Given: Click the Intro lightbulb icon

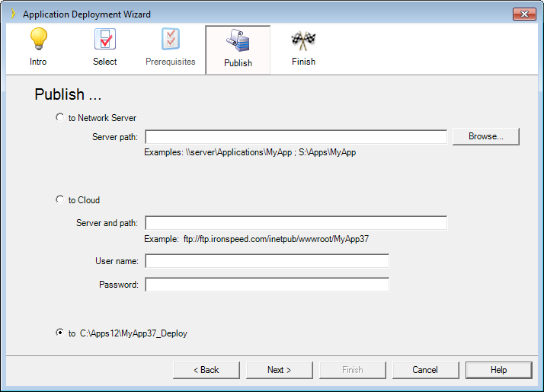Looking at the screenshot, I should (x=38, y=39).
